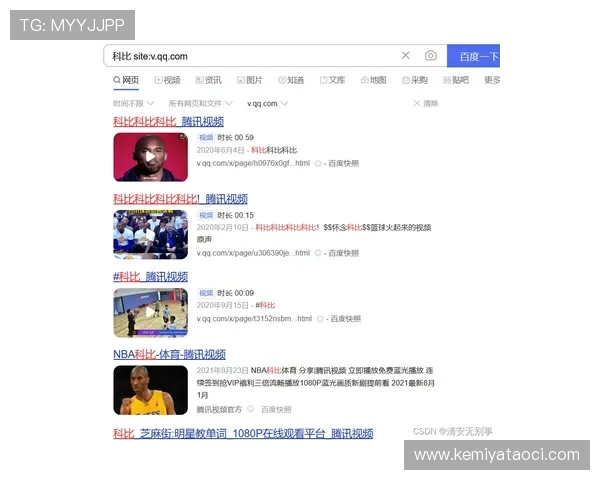The height and width of the screenshot is (480, 600).
Task: Click the verification icon after 腾讯视频官方
Action: tap(250, 409)
